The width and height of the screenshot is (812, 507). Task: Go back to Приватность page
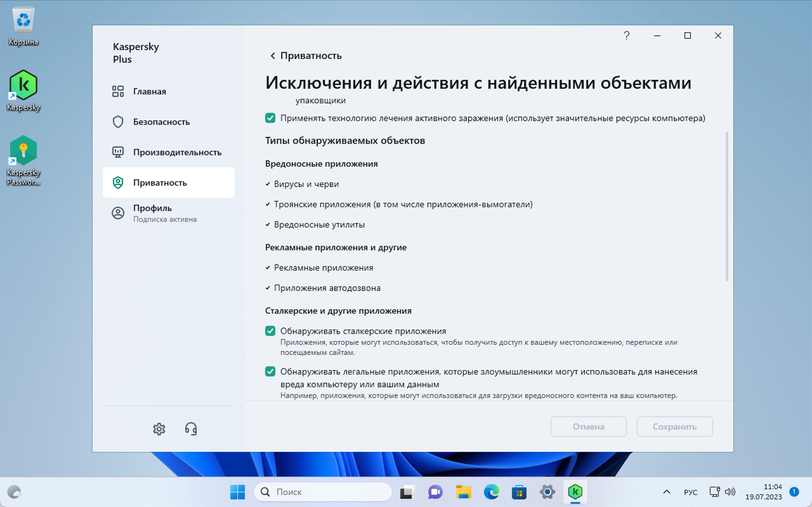tap(306, 56)
